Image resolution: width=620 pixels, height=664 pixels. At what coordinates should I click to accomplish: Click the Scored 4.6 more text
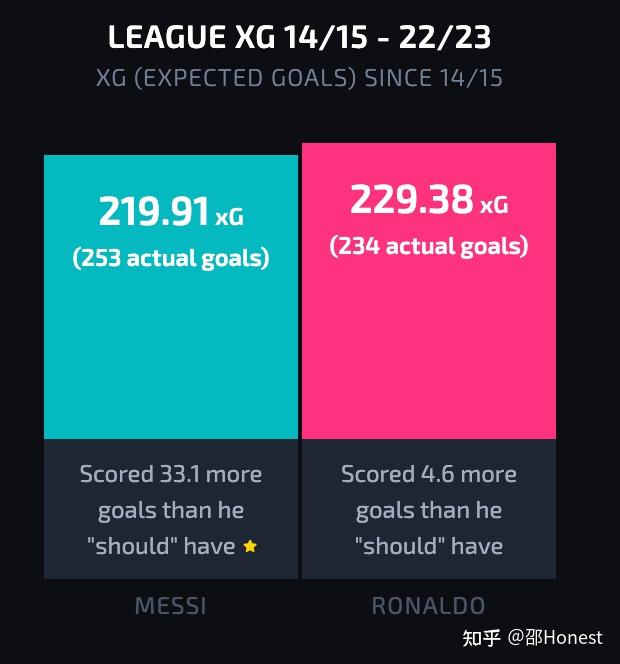(x=429, y=474)
